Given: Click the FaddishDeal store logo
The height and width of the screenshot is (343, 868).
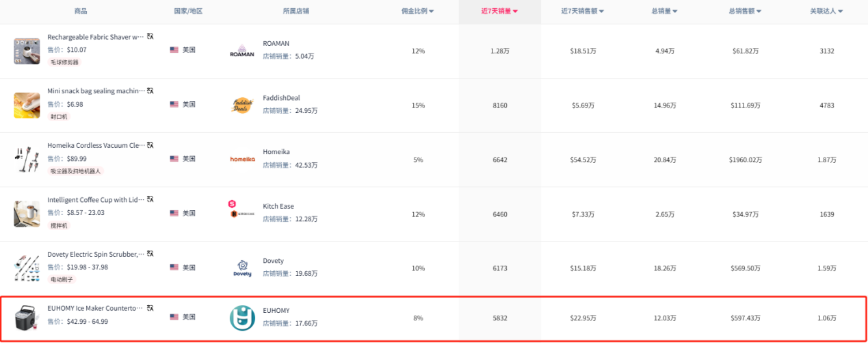Looking at the screenshot, I should pos(241,105).
